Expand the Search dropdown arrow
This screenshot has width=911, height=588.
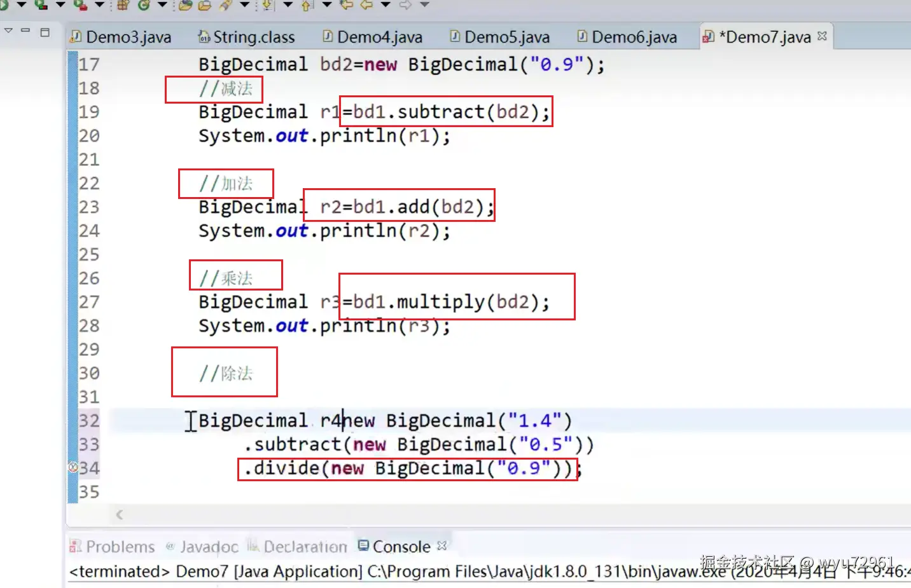point(245,4)
